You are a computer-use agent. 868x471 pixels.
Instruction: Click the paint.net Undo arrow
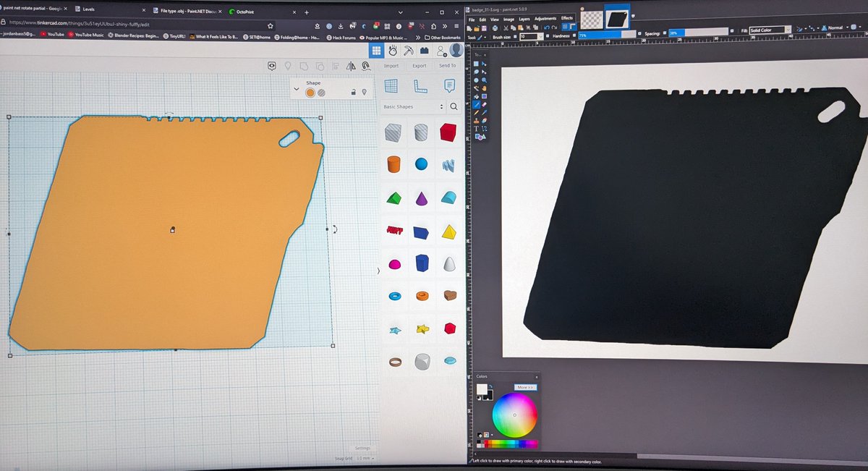[x=545, y=27]
